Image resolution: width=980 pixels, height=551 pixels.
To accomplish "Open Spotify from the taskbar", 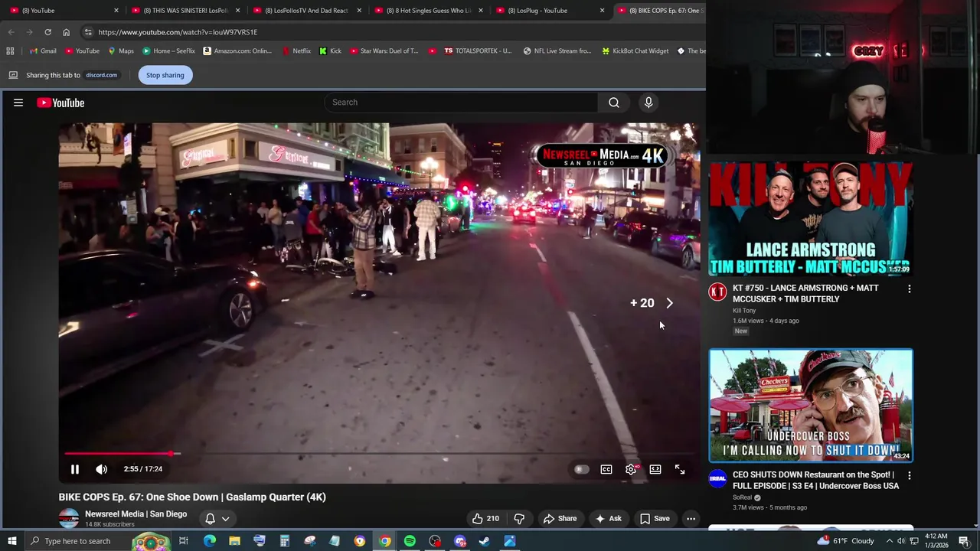I will click(410, 541).
